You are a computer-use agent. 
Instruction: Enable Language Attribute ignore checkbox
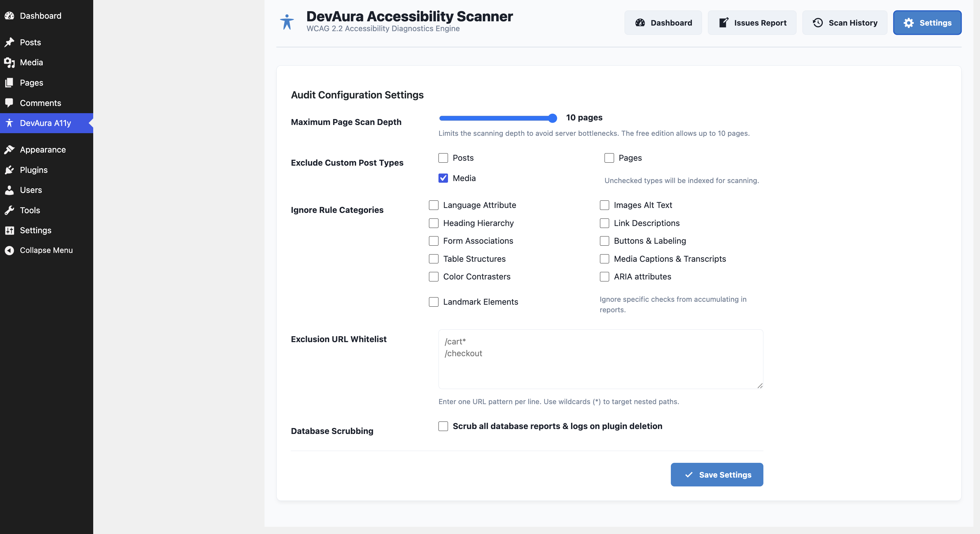point(434,205)
